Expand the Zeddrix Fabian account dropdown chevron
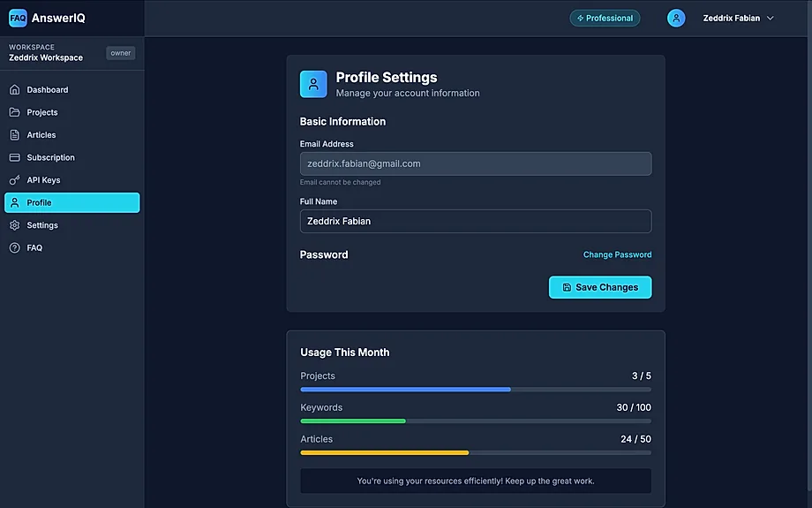 (x=770, y=19)
